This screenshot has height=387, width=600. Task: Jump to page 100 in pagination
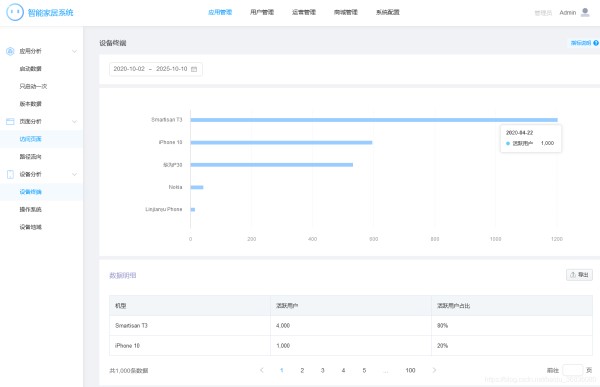410,370
